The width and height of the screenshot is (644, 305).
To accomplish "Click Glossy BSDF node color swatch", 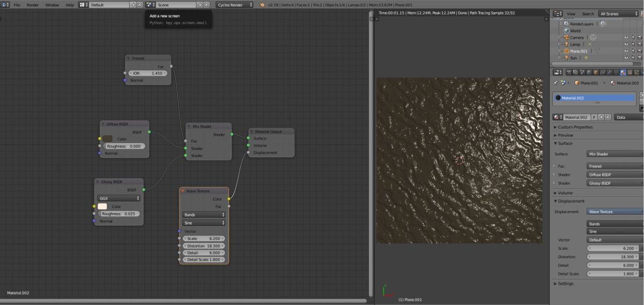I will point(102,206).
